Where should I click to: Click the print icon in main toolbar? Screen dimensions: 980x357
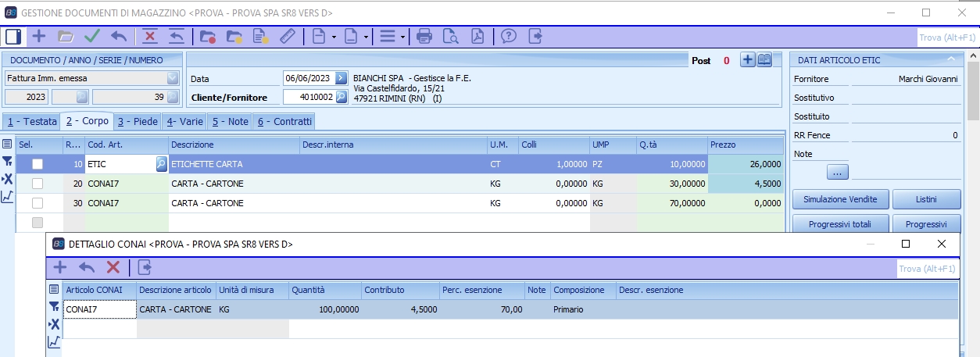point(424,36)
